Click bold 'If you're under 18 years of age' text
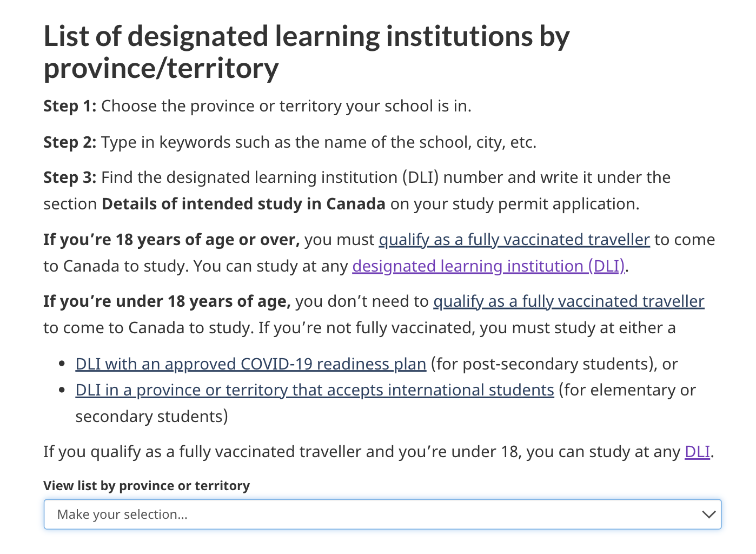This screenshot has width=756, height=554. pos(167,301)
